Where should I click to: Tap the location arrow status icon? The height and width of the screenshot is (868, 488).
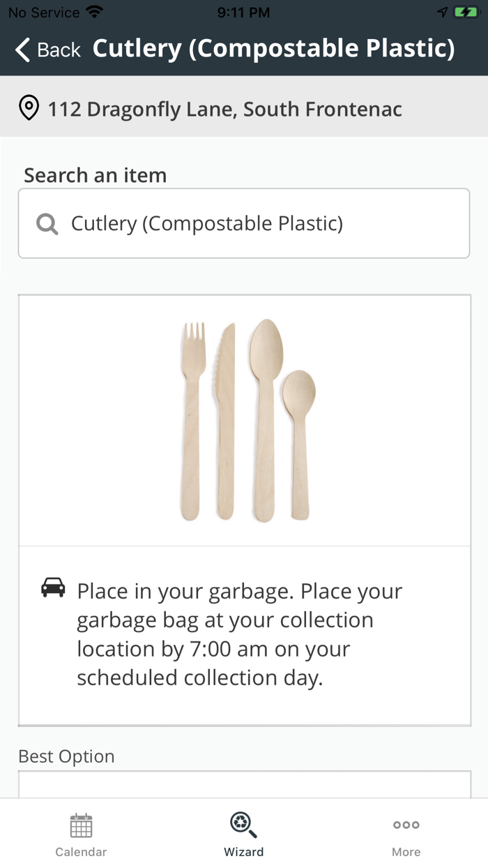pyautogui.click(x=442, y=12)
